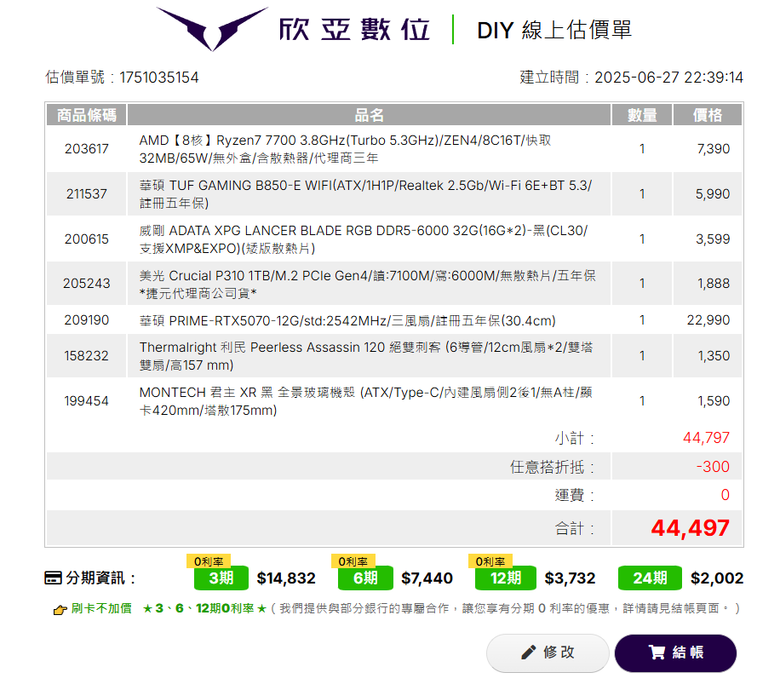
Task: Select the 24期 installment badge
Action: tap(650, 578)
